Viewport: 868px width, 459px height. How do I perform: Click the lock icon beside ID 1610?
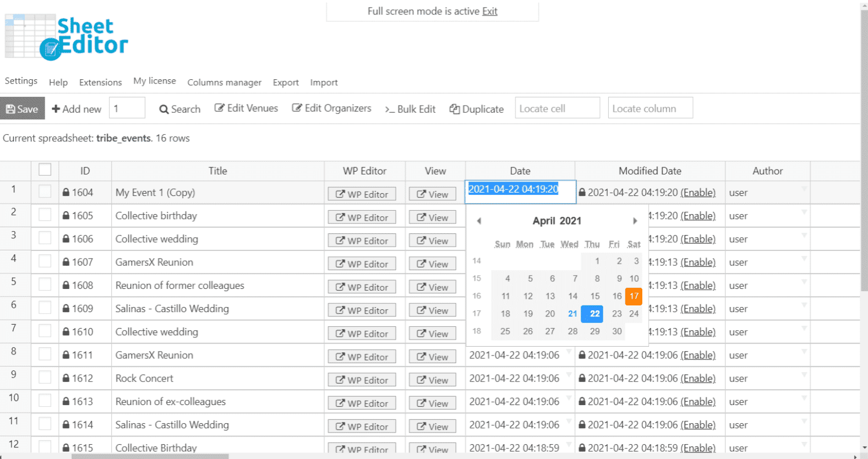point(66,332)
